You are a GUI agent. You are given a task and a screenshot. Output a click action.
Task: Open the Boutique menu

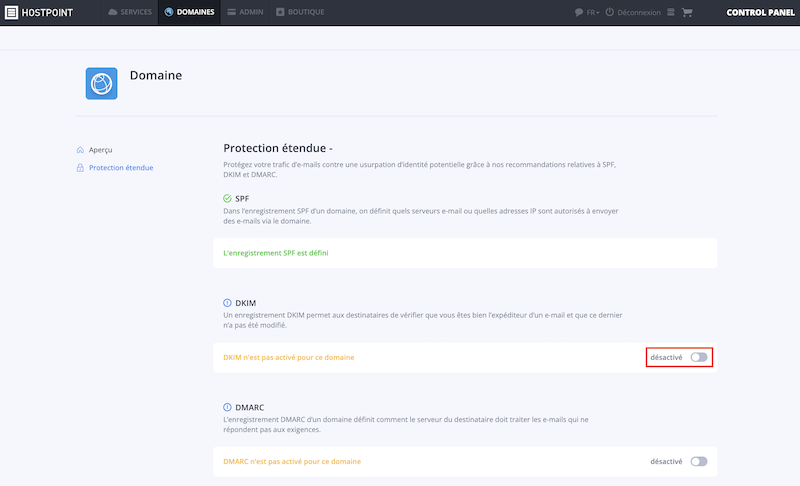click(300, 12)
